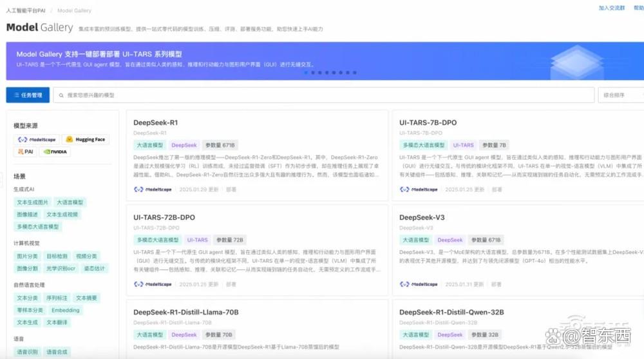Filter by 序列标注 NLP tag
The height and width of the screenshot is (359, 644).
[x=57, y=298]
